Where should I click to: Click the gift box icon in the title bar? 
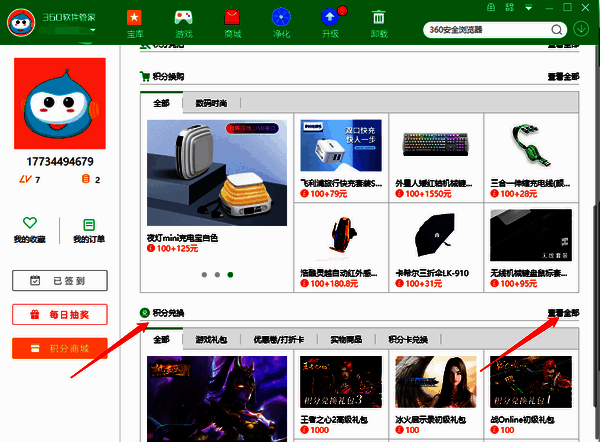click(491, 7)
